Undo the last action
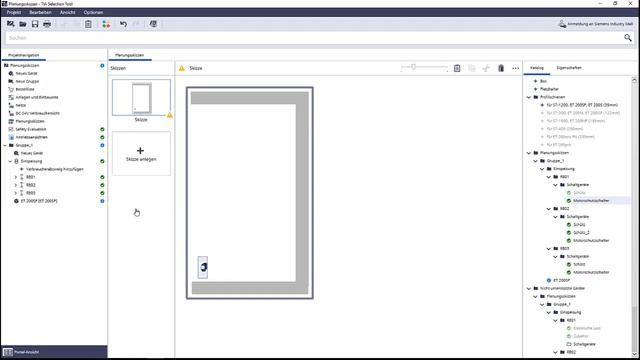Viewport: 640px width, 360px height. tap(123, 24)
